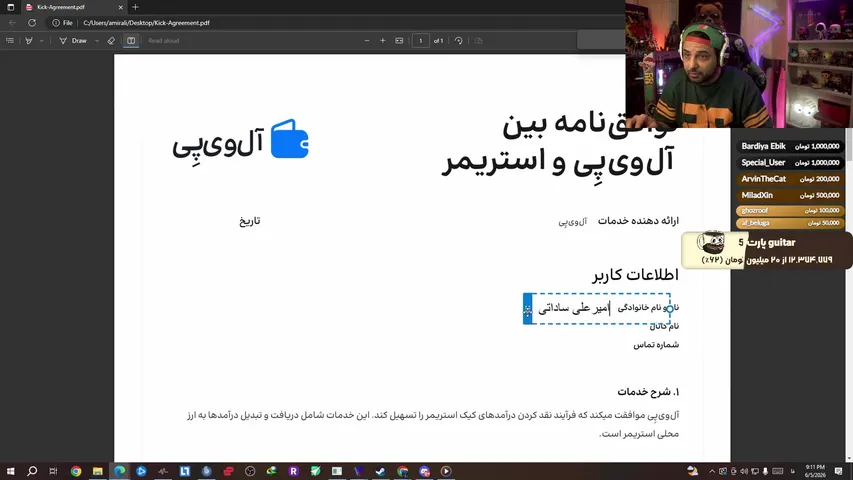Click the '۱. شرح خدمات' heading
853x480 pixels.
click(x=648, y=392)
